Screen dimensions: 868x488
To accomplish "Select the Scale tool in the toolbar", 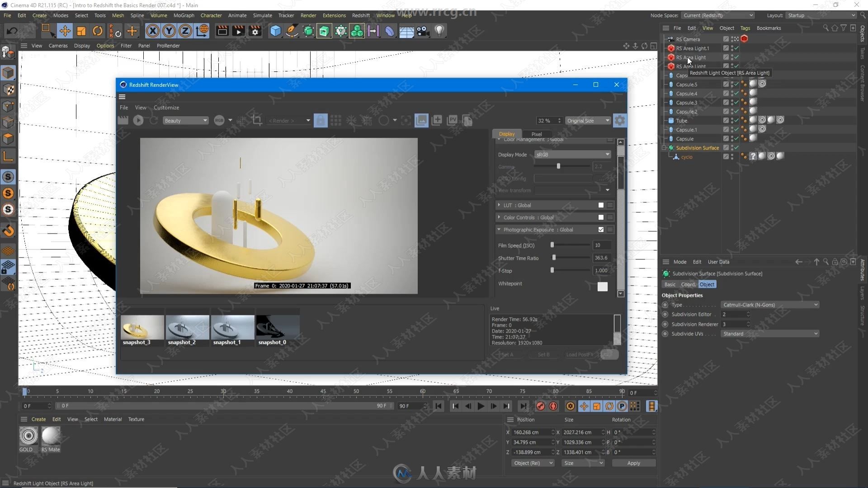I will [81, 31].
